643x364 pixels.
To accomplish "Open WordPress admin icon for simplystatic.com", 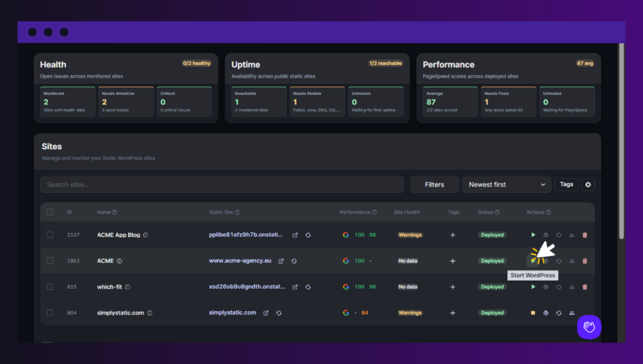I will point(546,313).
